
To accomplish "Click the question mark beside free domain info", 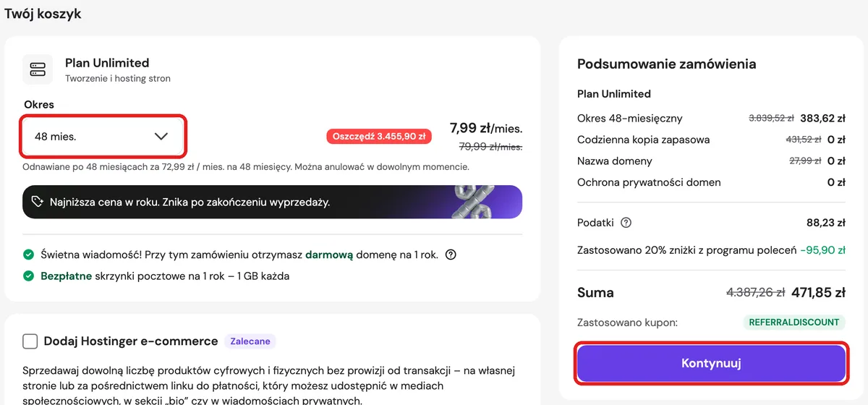I will [451, 255].
